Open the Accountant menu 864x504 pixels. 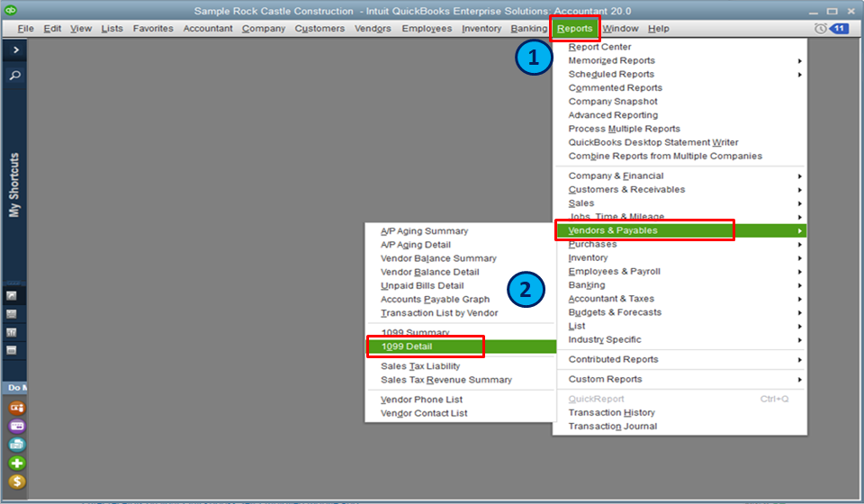pos(208,29)
